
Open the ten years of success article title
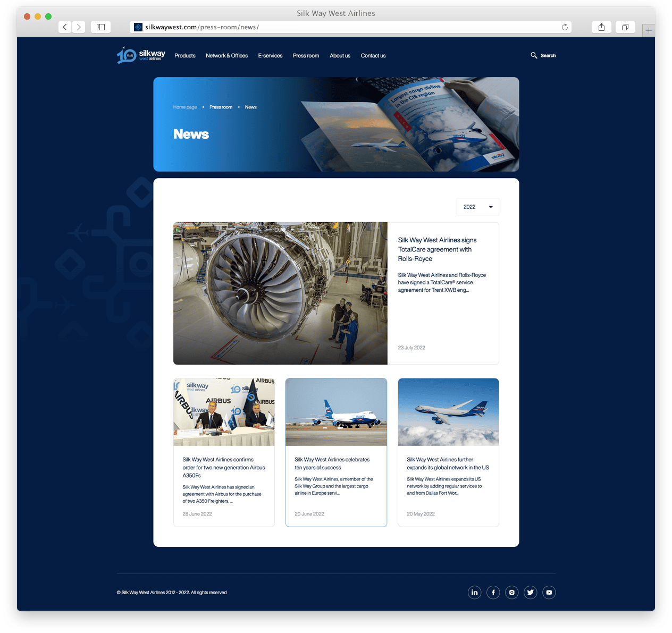click(332, 463)
